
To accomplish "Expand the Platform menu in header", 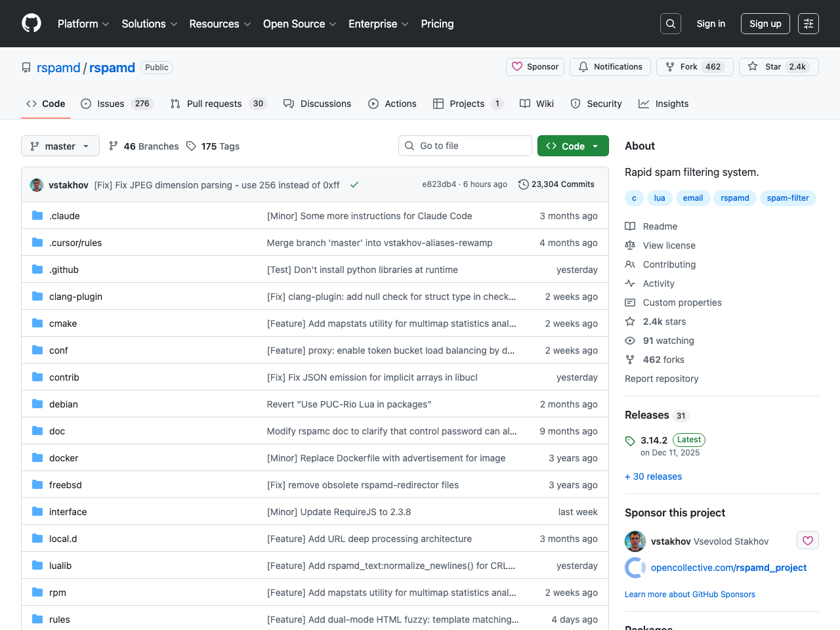I will pyautogui.click(x=83, y=24).
